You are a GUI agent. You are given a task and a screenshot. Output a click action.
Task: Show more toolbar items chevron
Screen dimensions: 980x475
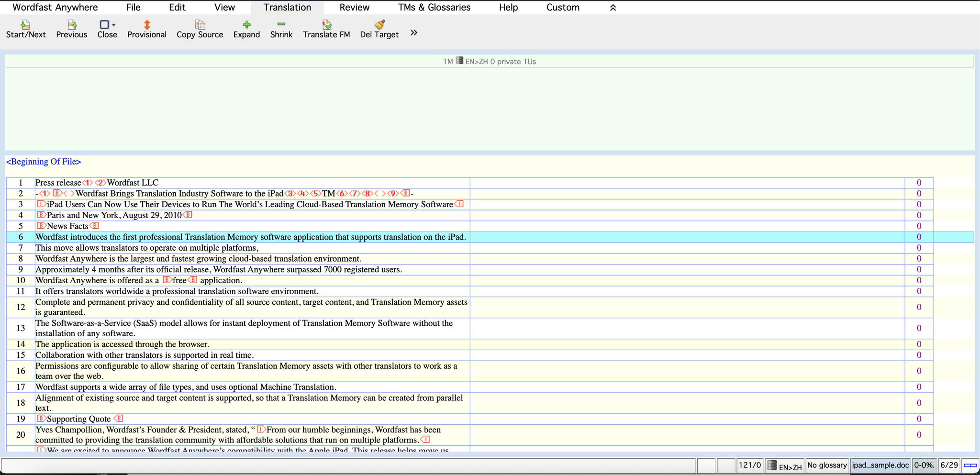click(414, 33)
